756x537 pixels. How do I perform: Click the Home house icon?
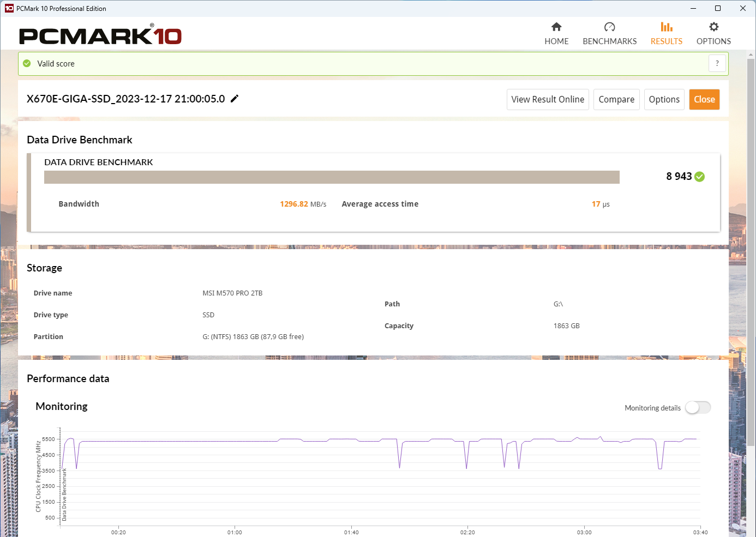coord(556,27)
